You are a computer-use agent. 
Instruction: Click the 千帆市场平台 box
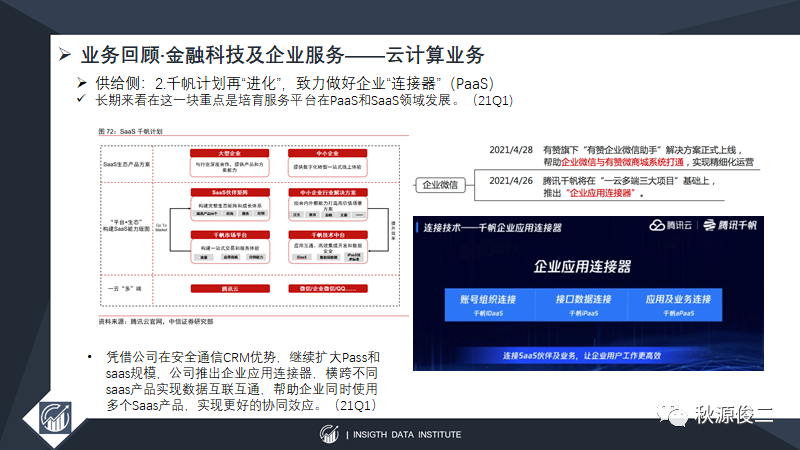pos(230,247)
